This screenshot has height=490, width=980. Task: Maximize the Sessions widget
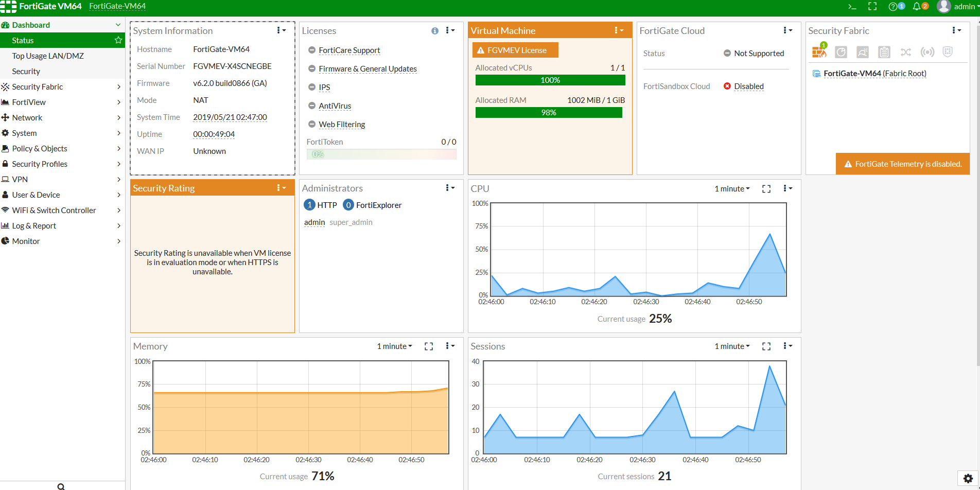tap(766, 346)
